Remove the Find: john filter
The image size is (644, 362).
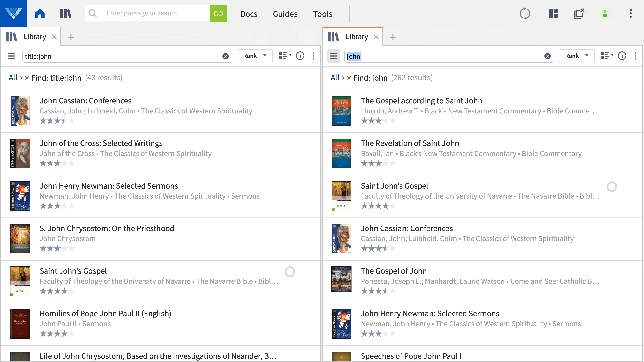click(349, 78)
